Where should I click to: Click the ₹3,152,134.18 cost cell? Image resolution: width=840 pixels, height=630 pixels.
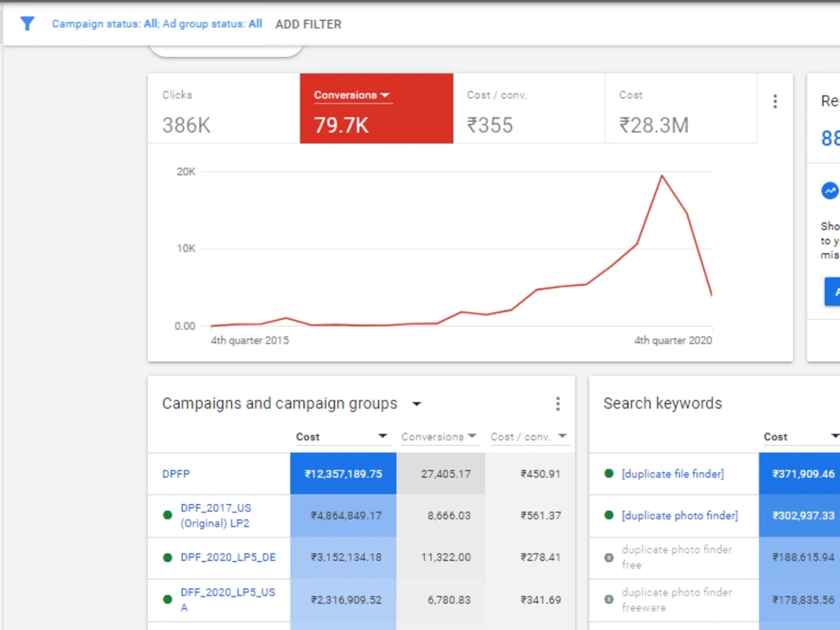tap(344, 557)
